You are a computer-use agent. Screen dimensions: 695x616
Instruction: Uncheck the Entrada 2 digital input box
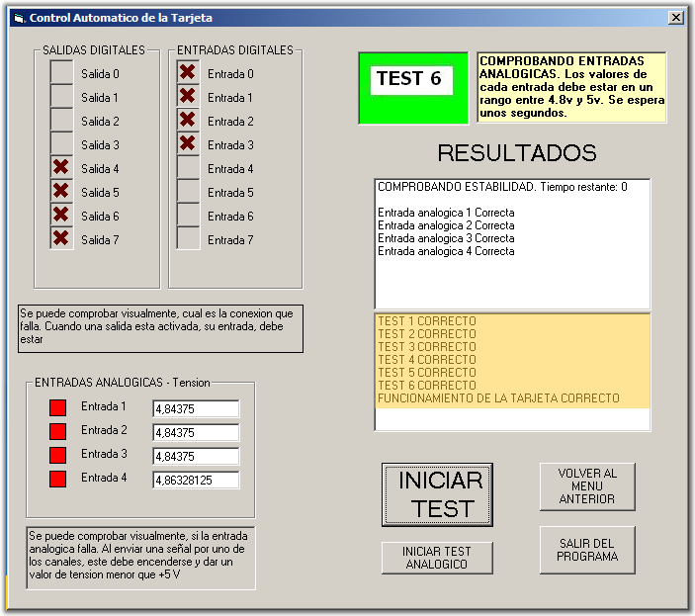[188, 121]
